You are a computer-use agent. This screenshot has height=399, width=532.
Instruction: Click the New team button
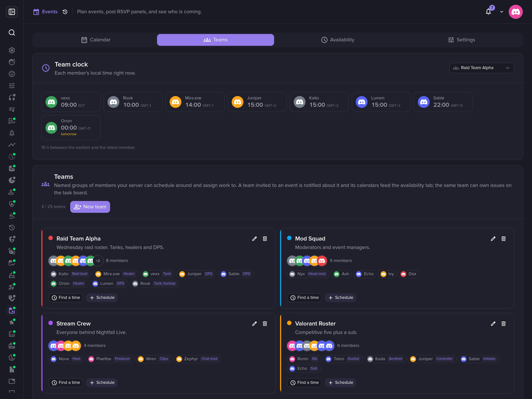(90, 207)
